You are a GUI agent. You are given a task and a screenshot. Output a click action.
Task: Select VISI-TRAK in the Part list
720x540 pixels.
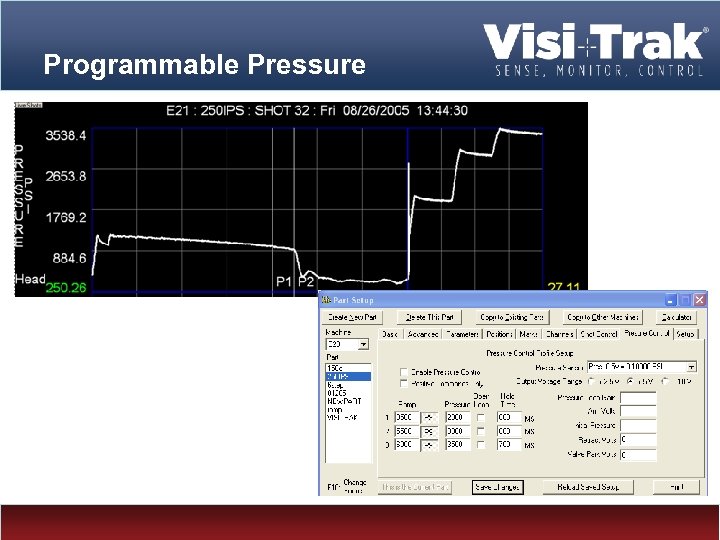(x=348, y=418)
